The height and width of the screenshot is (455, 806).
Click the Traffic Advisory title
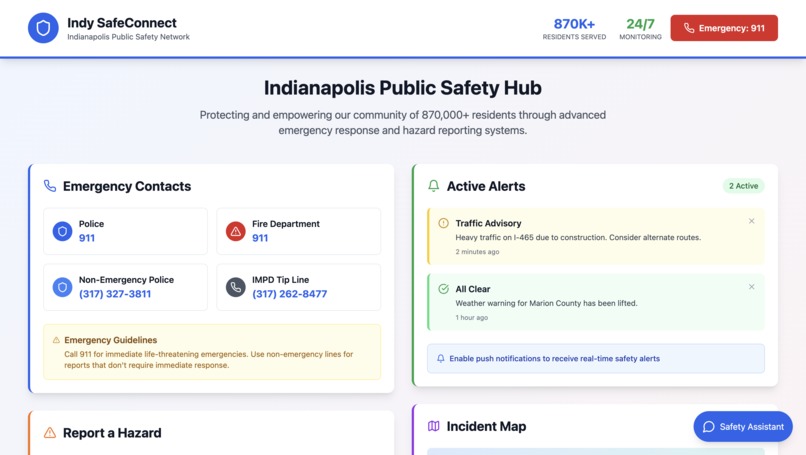click(x=488, y=223)
